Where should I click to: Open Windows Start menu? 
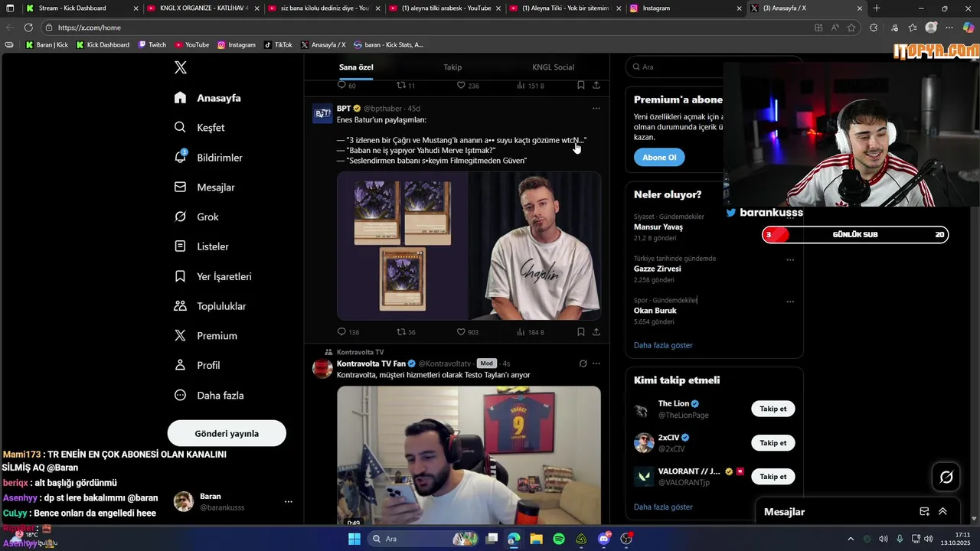coord(354,539)
